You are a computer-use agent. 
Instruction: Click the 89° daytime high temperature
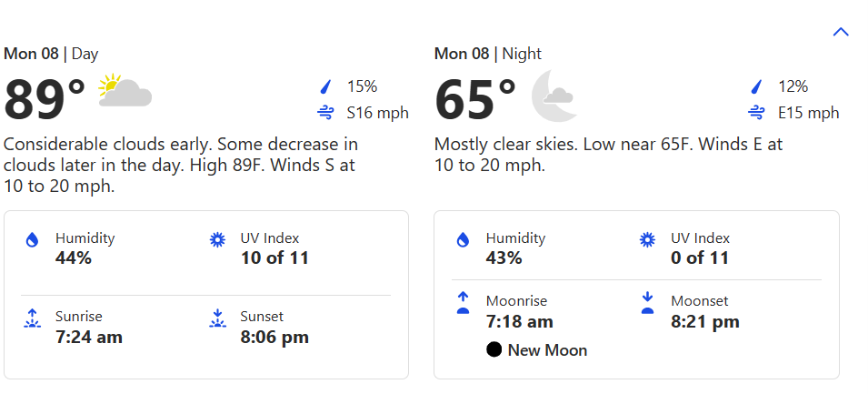click(45, 99)
